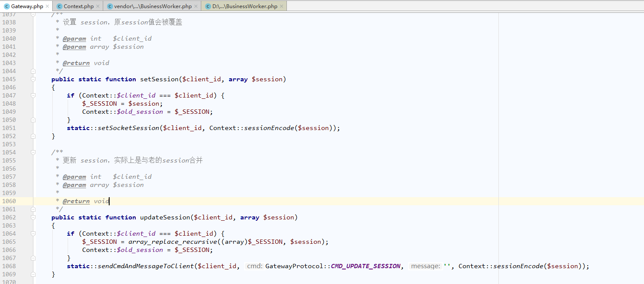Open the Context.php tab

(78, 6)
